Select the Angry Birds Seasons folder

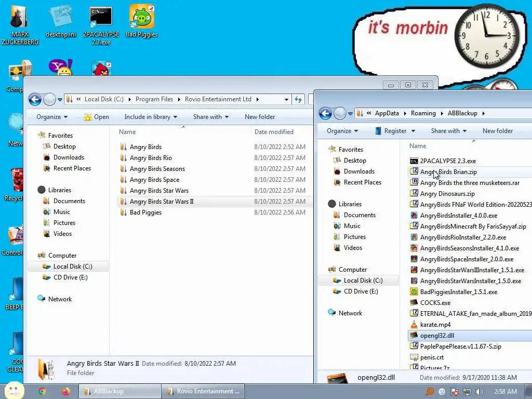[x=157, y=169]
